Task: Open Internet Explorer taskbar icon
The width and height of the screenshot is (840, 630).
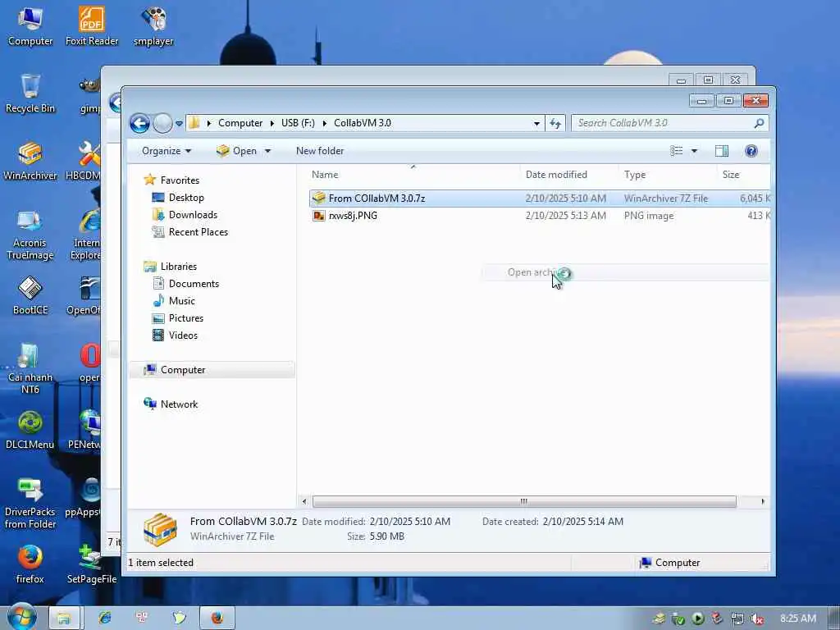Action: click(104, 619)
